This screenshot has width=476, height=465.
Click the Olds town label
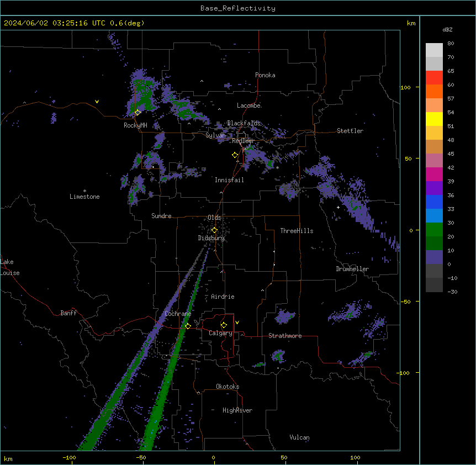214,218
